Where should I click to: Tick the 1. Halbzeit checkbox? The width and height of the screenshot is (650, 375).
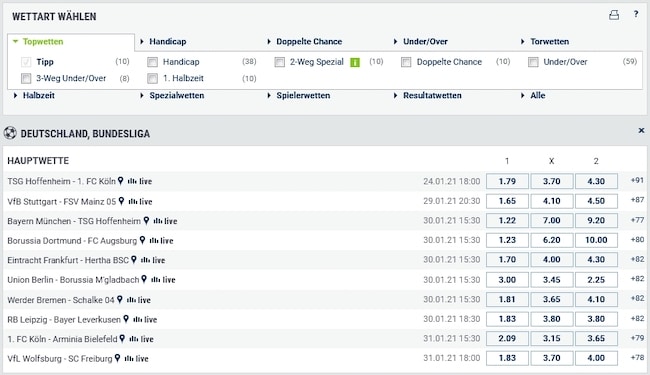(x=153, y=78)
